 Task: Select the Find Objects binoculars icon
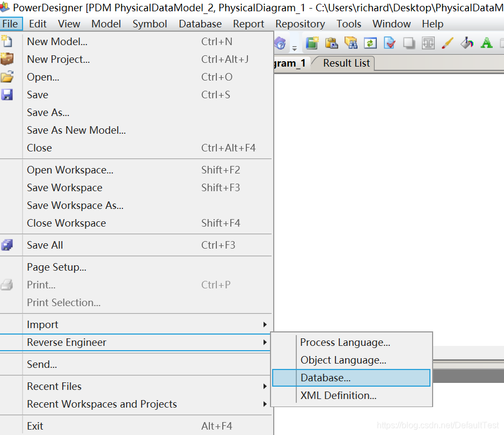tap(351, 43)
